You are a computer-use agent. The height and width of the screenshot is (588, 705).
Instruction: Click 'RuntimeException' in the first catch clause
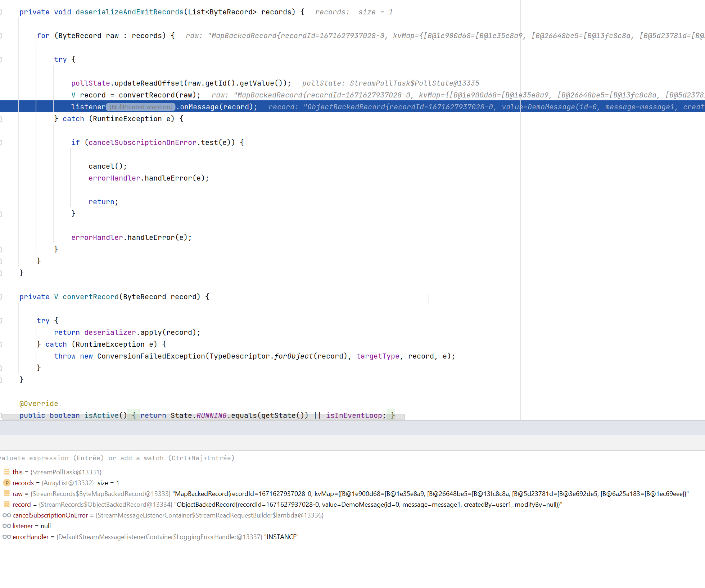pos(127,119)
